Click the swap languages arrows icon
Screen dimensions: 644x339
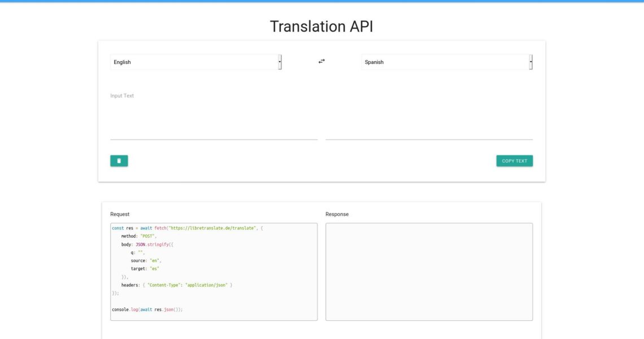321,62
